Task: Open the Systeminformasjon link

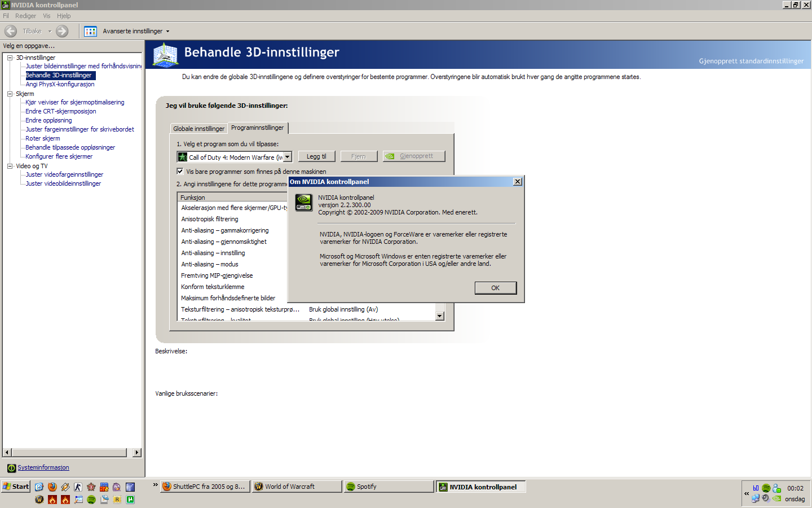Action: coord(43,467)
